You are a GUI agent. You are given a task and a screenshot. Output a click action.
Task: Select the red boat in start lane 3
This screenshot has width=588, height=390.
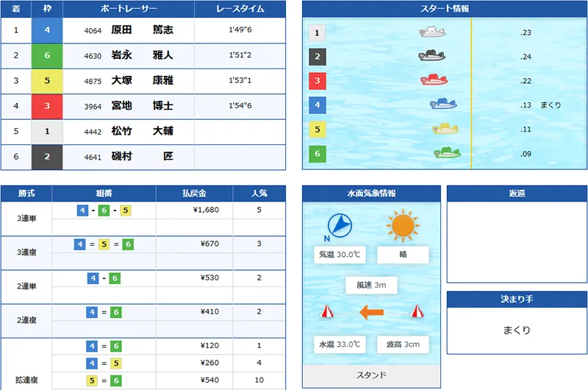click(x=434, y=81)
